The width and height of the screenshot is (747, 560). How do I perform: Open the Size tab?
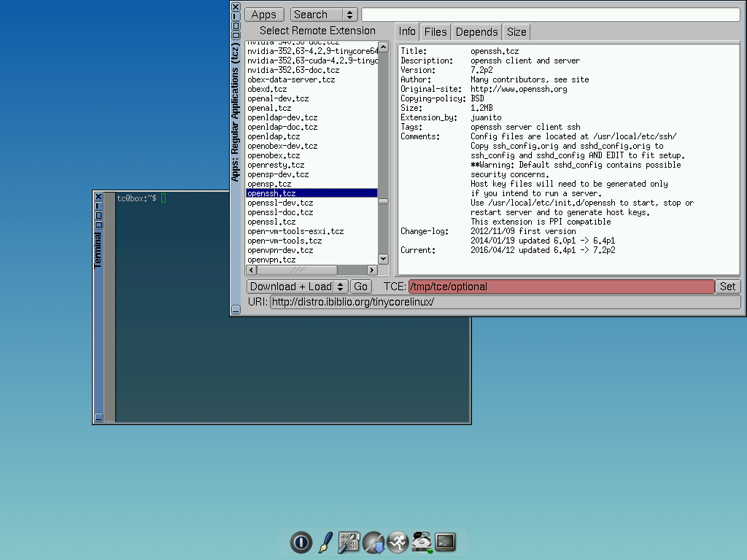click(x=516, y=31)
